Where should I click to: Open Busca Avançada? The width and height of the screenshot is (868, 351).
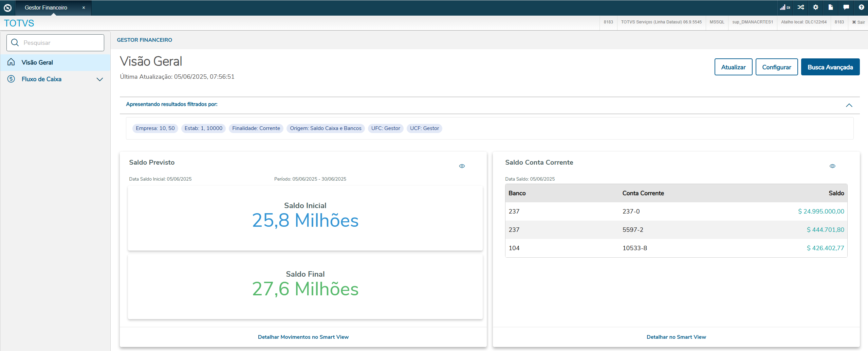click(x=830, y=67)
